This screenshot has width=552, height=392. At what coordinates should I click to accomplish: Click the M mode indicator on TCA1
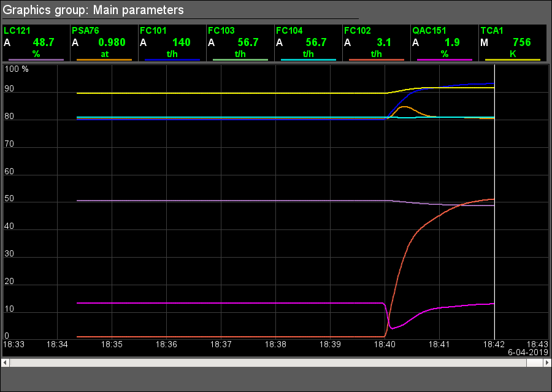click(x=485, y=42)
